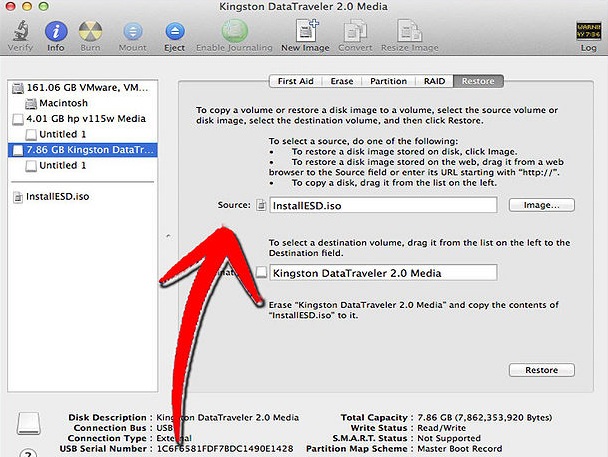Select the 161.06 GB VMware disk
This screenshot has width=608, height=457.
tap(82, 88)
